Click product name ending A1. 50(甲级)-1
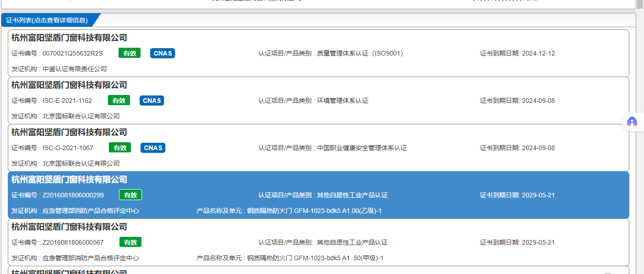Screen dimensions: 644x274 tap(316, 258)
